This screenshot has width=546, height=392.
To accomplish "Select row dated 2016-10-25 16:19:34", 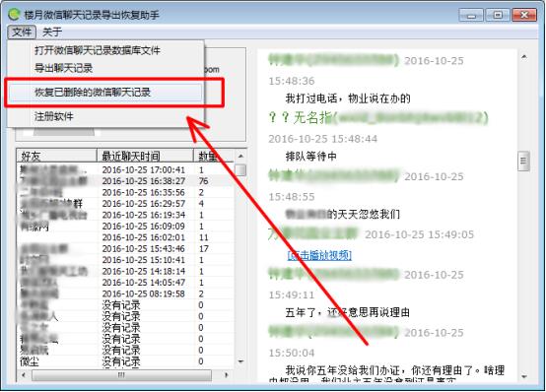I will (125, 215).
